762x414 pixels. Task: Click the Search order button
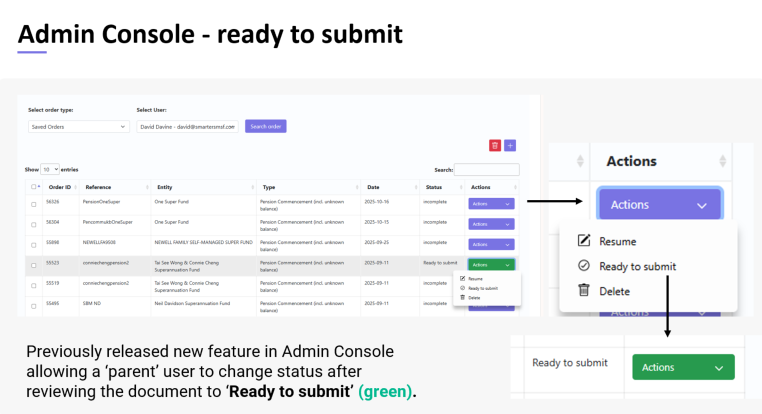pos(266,126)
